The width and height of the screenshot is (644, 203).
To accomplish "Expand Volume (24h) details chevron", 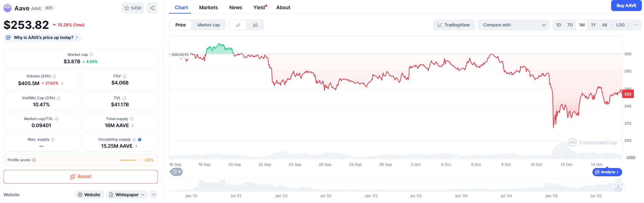I will pos(62,83).
